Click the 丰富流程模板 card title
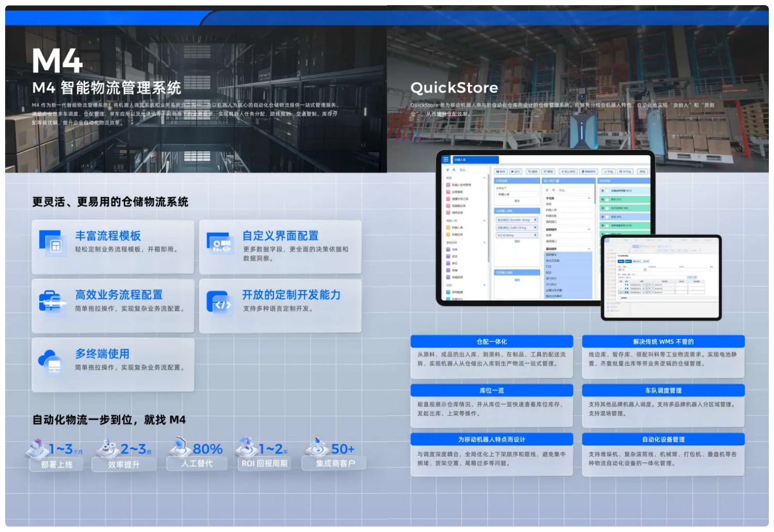The image size is (774, 532). click(x=108, y=236)
